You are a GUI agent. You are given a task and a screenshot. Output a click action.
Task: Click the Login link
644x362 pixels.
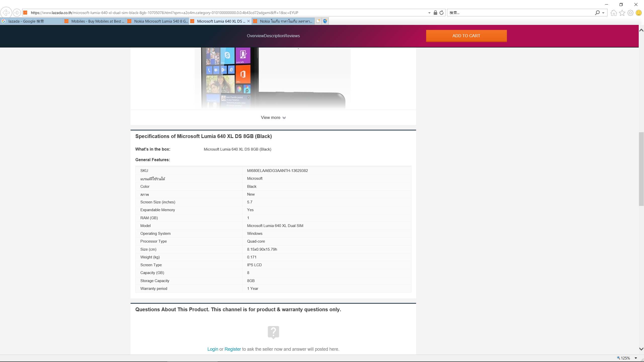213,349
